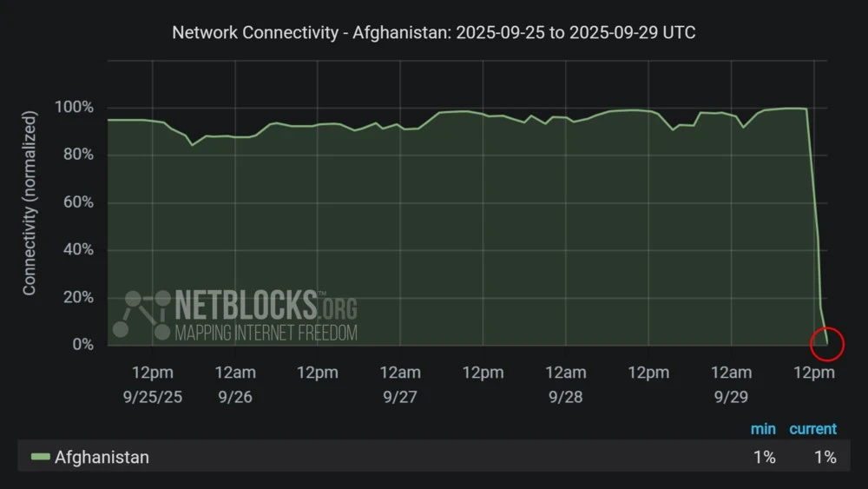This screenshot has height=489, width=868.
Task: Click the 80% y-axis label
Action: pos(77,155)
